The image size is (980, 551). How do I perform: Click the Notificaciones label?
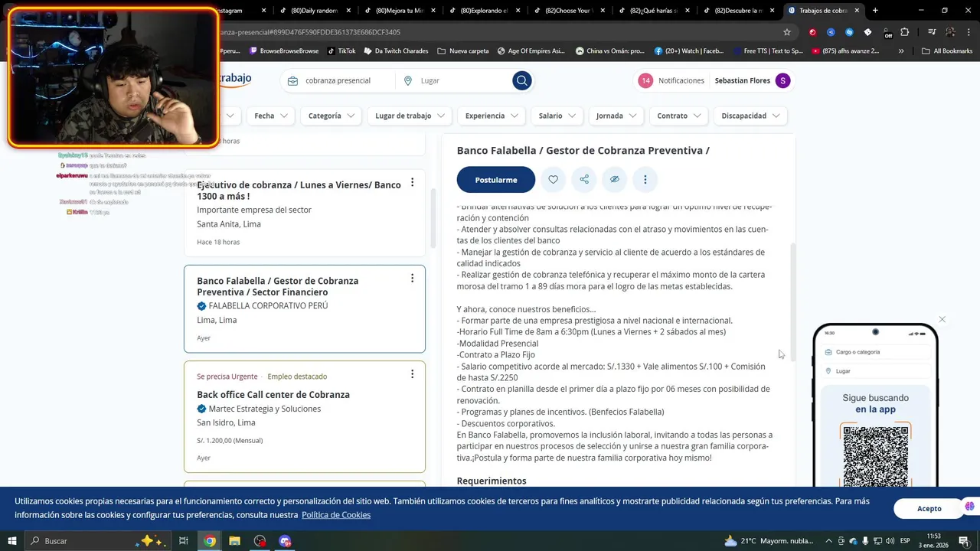pyautogui.click(x=681, y=80)
